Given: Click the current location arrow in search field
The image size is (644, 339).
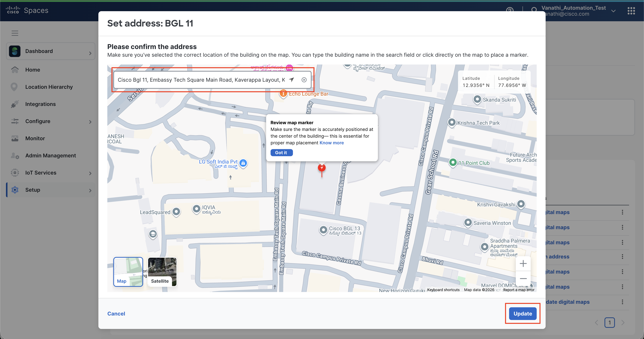Looking at the screenshot, I should (x=291, y=80).
